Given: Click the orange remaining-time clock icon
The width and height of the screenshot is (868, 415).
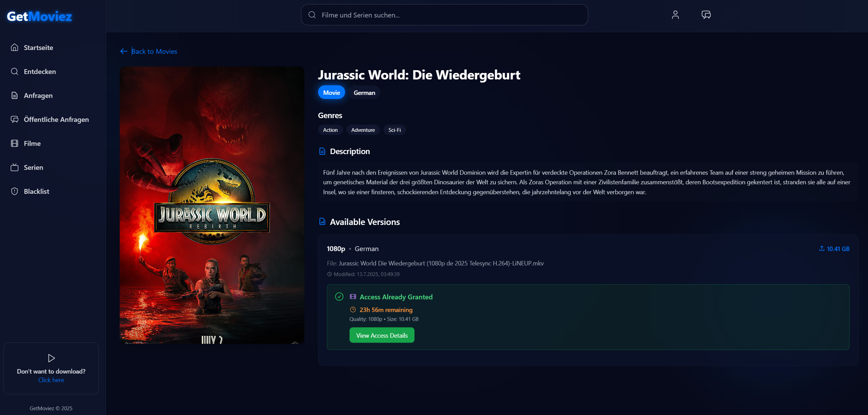Looking at the screenshot, I should coord(353,310).
